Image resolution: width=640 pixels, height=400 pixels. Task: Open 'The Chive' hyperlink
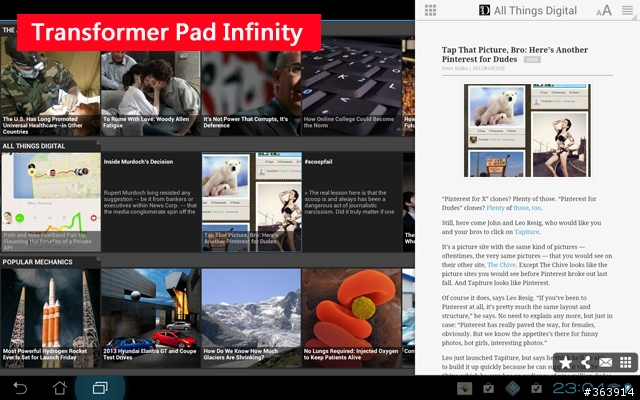(x=502, y=264)
